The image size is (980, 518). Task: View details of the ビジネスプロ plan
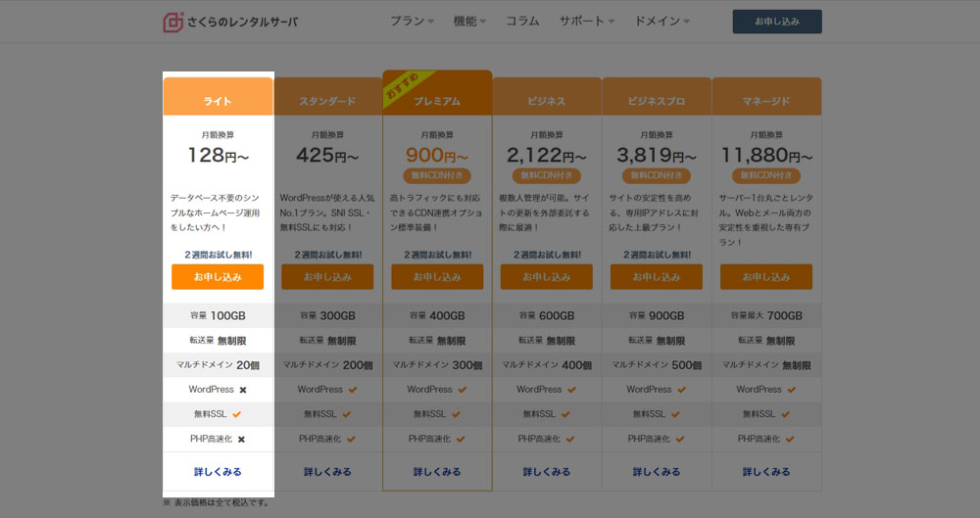pos(657,472)
